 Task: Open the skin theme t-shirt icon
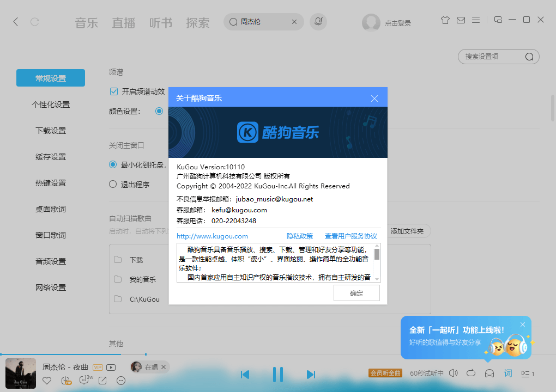[445, 21]
